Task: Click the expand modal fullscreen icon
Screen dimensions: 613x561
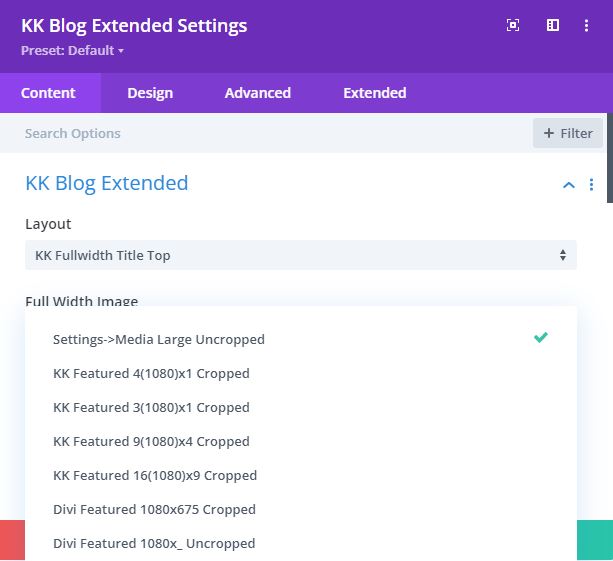Action: (x=513, y=25)
